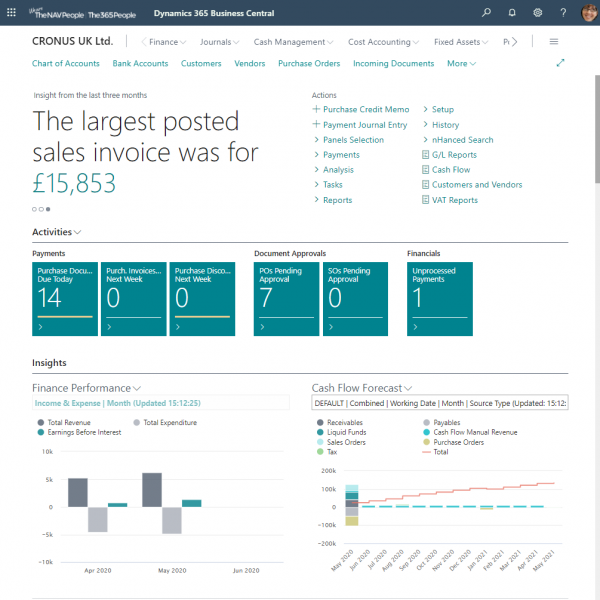Open the SOs Pending Approval tile
Image resolution: width=600 pixels, height=600 pixels.
pos(355,299)
